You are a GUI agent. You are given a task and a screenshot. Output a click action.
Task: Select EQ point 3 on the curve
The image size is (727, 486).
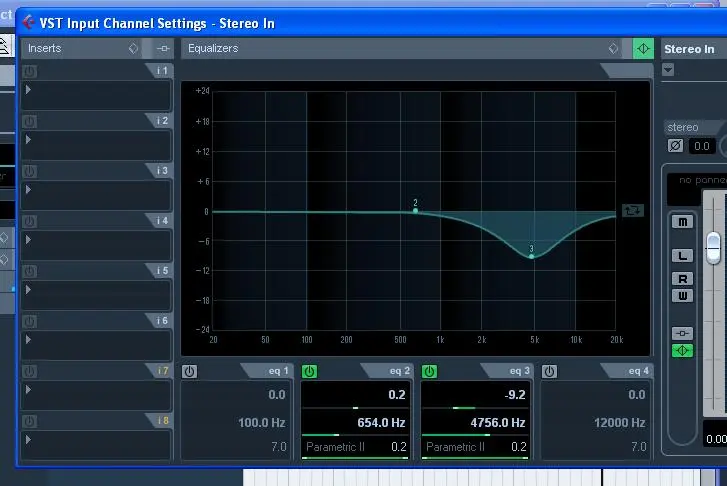click(532, 256)
